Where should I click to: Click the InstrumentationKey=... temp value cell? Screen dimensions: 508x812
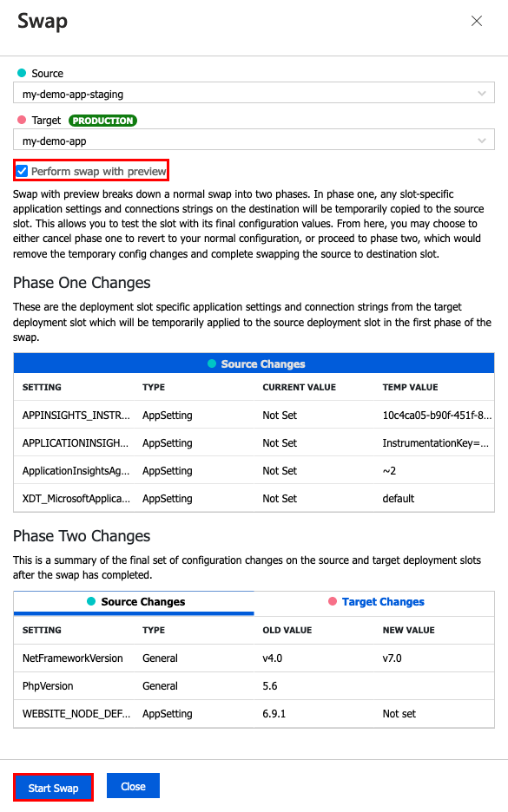pos(435,442)
